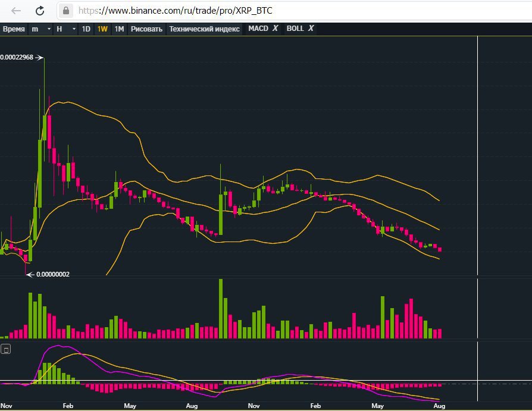This screenshot has width=532, height=411.
Task: Select the Время time view
Action: pyautogui.click(x=14, y=29)
